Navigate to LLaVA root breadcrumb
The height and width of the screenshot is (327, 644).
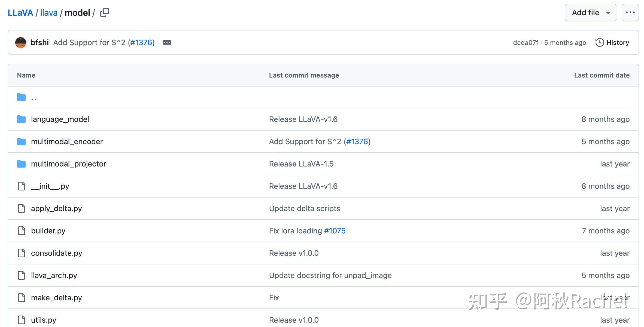pos(20,13)
